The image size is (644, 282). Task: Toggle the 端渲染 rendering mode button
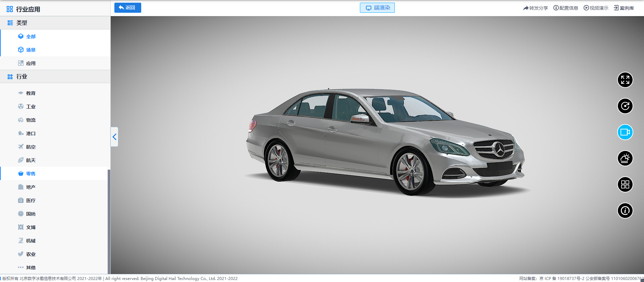(x=377, y=8)
